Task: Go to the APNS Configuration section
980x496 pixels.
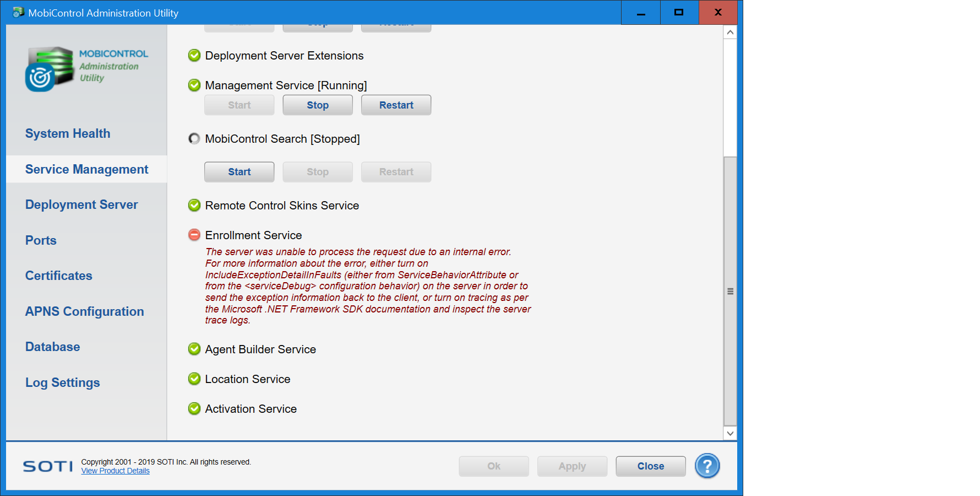Action: [x=84, y=312]
